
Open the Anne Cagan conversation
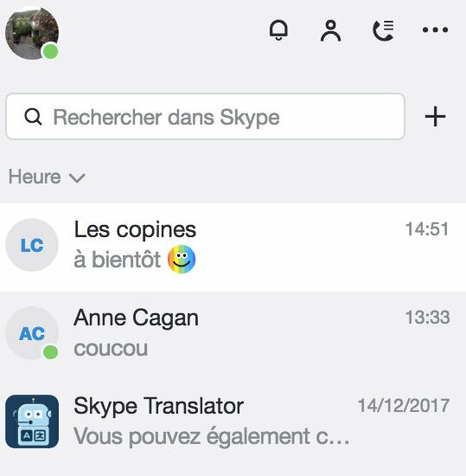(x=233, y=333)
